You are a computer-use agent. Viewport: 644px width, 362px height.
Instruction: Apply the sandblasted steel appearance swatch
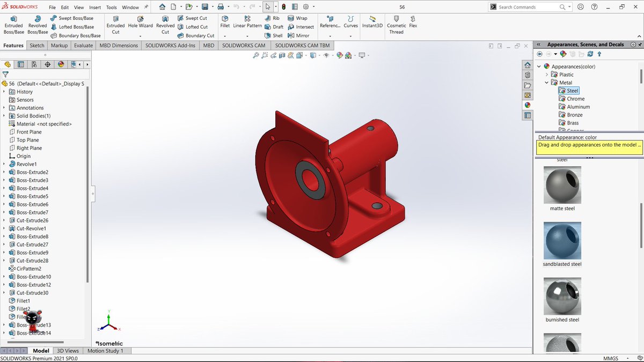562,241
